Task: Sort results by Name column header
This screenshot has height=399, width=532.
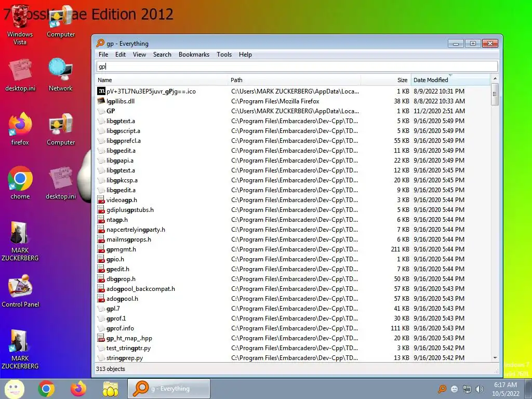Action: click(162, 79)
